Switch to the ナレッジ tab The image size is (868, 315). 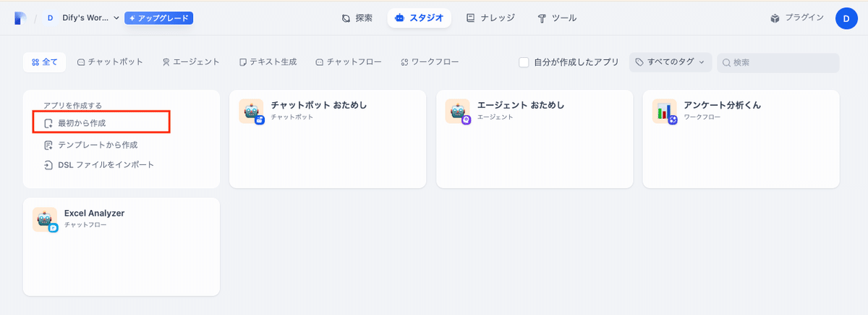[x=490, y=18]
